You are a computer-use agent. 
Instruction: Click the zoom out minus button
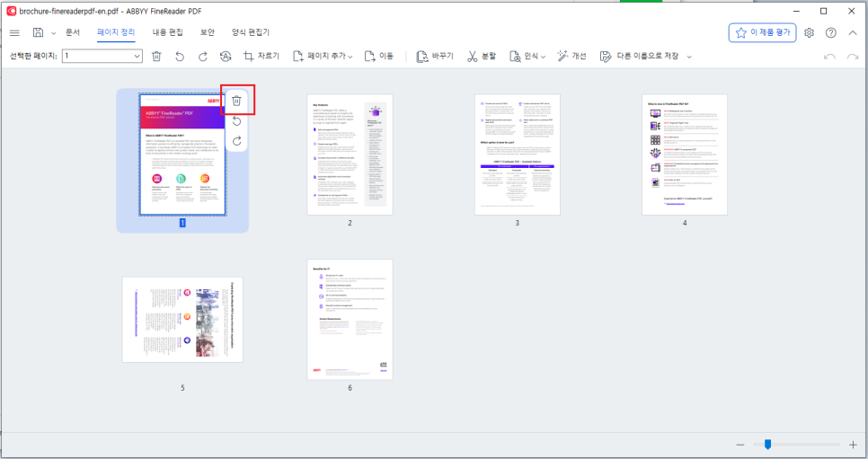coord(740,445)
